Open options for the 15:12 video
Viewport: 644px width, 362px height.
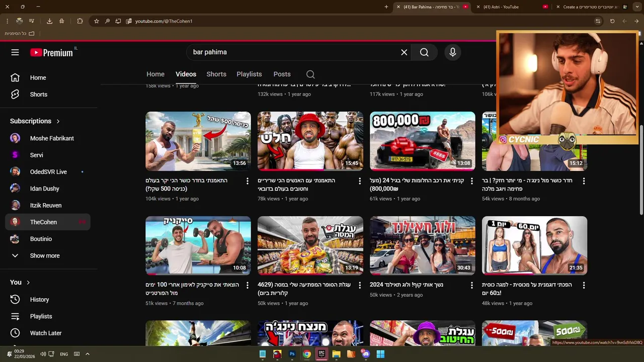point(584,181)
